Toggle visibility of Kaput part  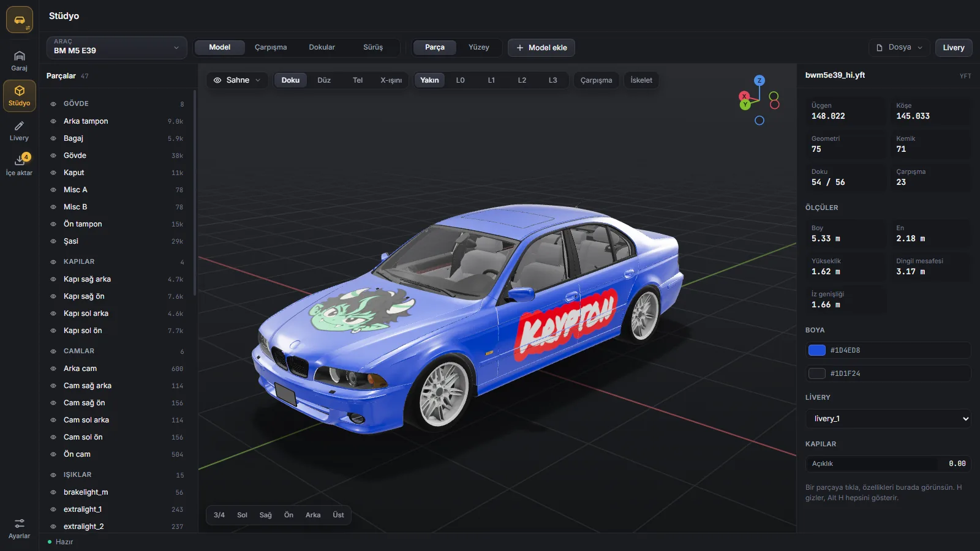[53, 173]
